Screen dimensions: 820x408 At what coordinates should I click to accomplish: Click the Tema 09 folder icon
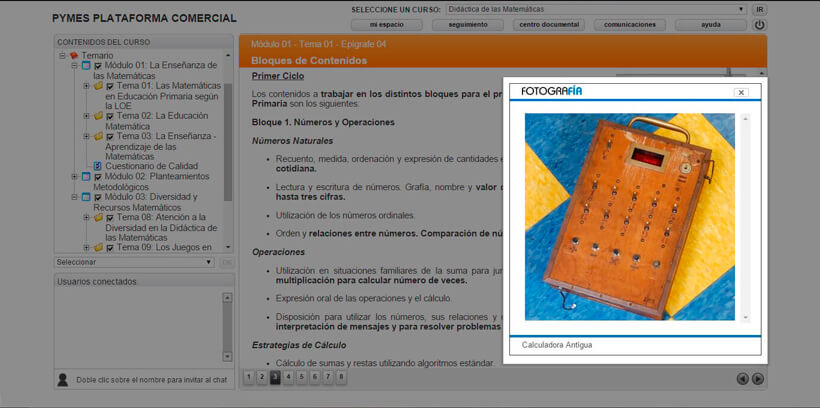pyautogui.click(x=98, y=247)
